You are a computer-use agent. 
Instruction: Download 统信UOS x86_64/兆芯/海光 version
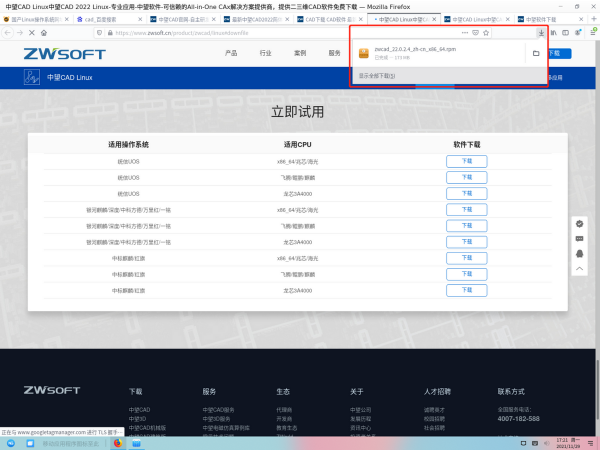(x=466, y=161)
